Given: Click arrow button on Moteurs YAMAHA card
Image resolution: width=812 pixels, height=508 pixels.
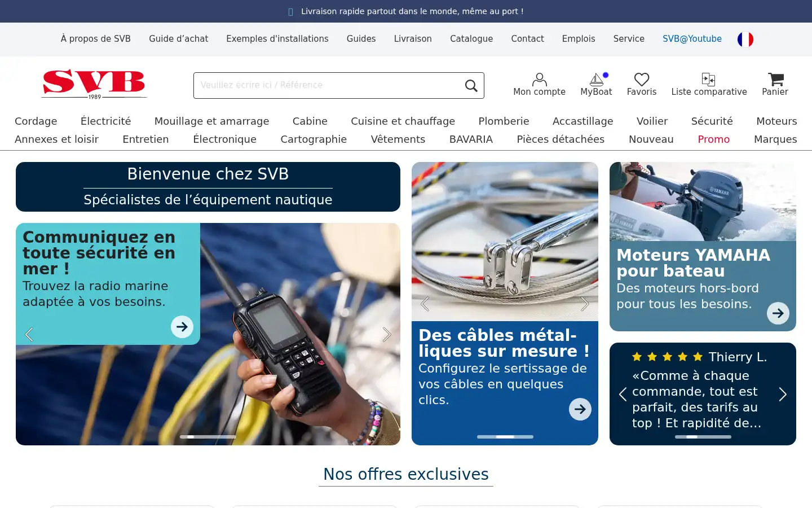Looking at the screenshot, I should coord(778,313).
